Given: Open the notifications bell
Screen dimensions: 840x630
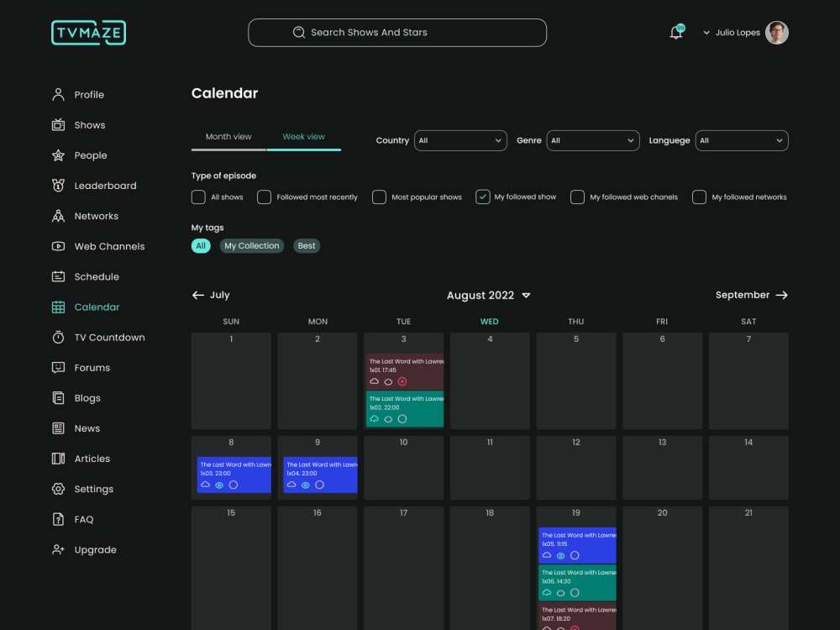Looking at the screenshot, I should (676, 32).
